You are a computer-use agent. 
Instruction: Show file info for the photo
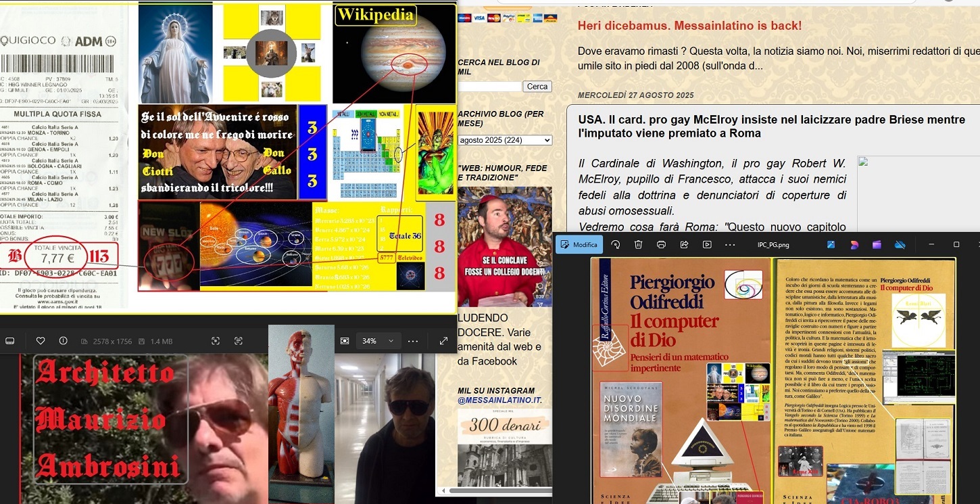point(63,341)
